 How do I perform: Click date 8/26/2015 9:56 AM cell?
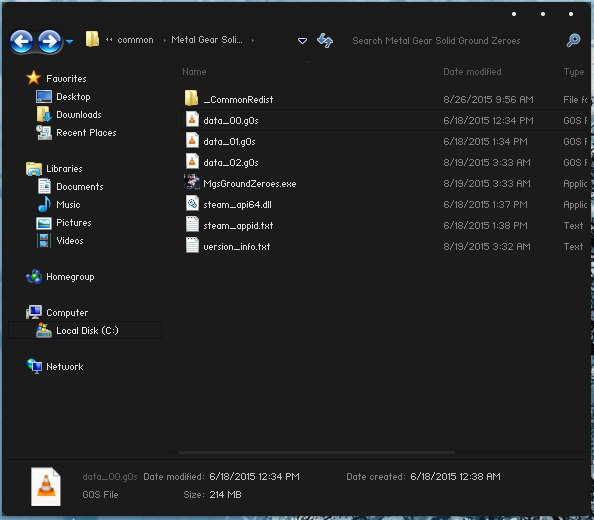point(488,100)
